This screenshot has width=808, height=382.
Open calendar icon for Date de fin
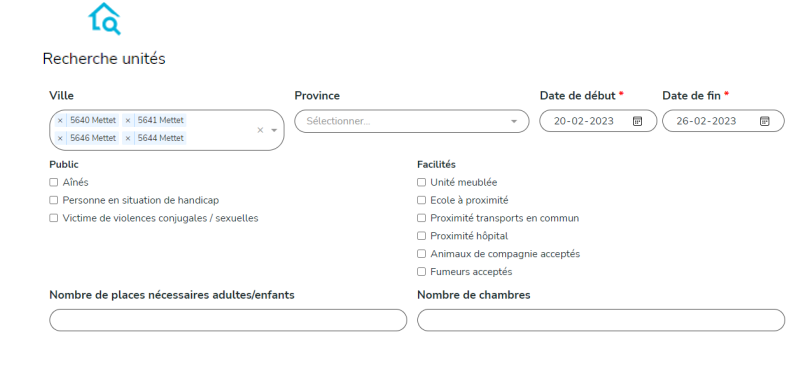click(x=765, y=121)
